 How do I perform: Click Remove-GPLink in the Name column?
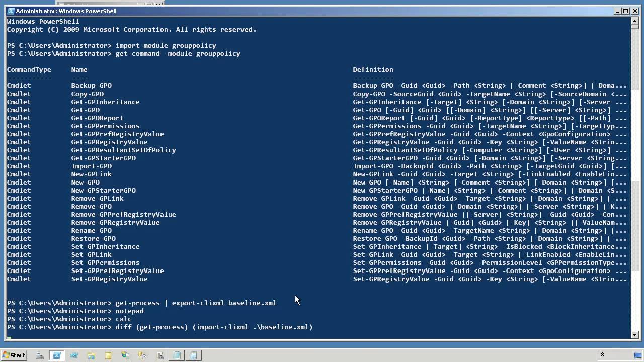click(97, 198)
